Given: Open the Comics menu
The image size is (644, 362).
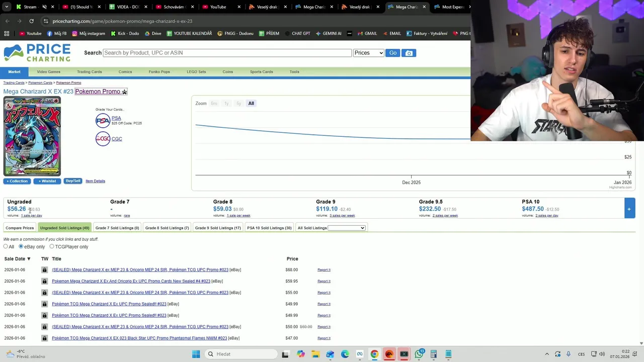Looking at the screenshot, I should click(x=125, y=72).
